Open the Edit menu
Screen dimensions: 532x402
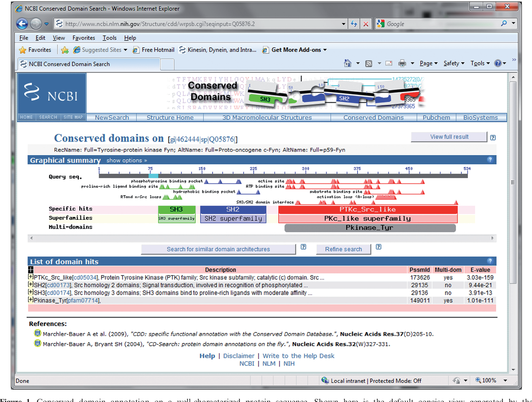point(40,38)
